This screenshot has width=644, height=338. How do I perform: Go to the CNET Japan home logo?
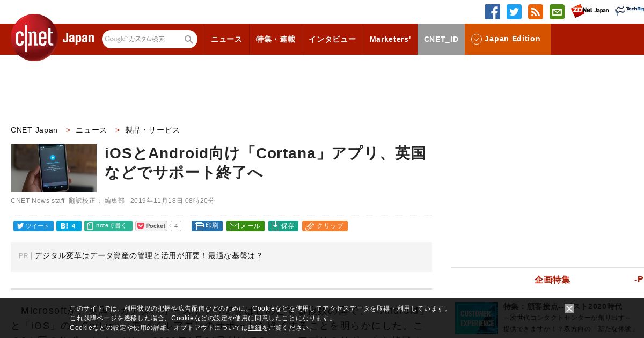(52, 38)
